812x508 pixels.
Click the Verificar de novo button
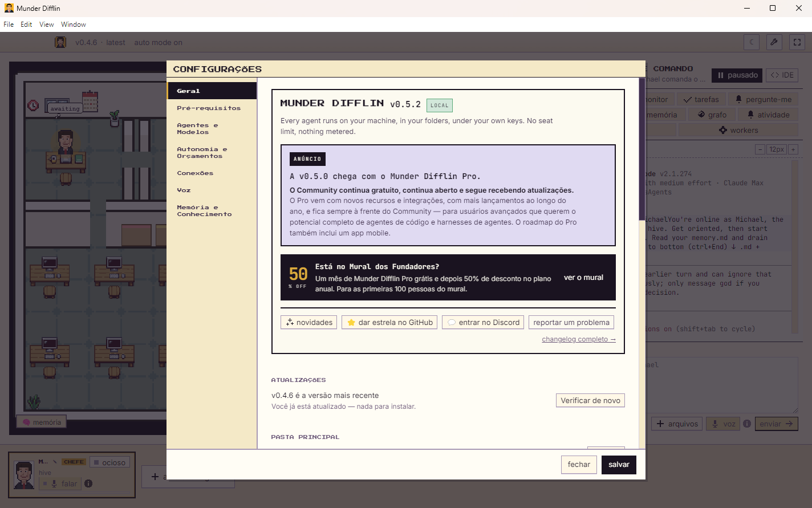590,400
